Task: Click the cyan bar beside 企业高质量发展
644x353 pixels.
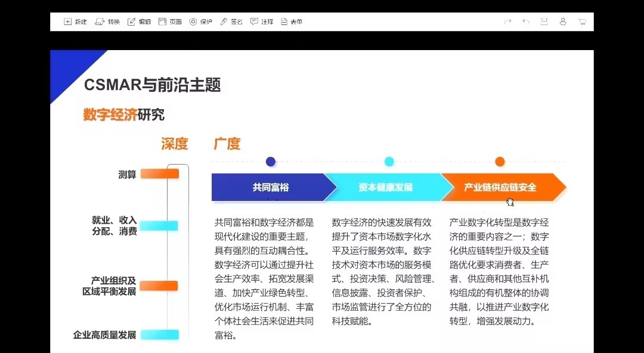Action: [160, 335]
